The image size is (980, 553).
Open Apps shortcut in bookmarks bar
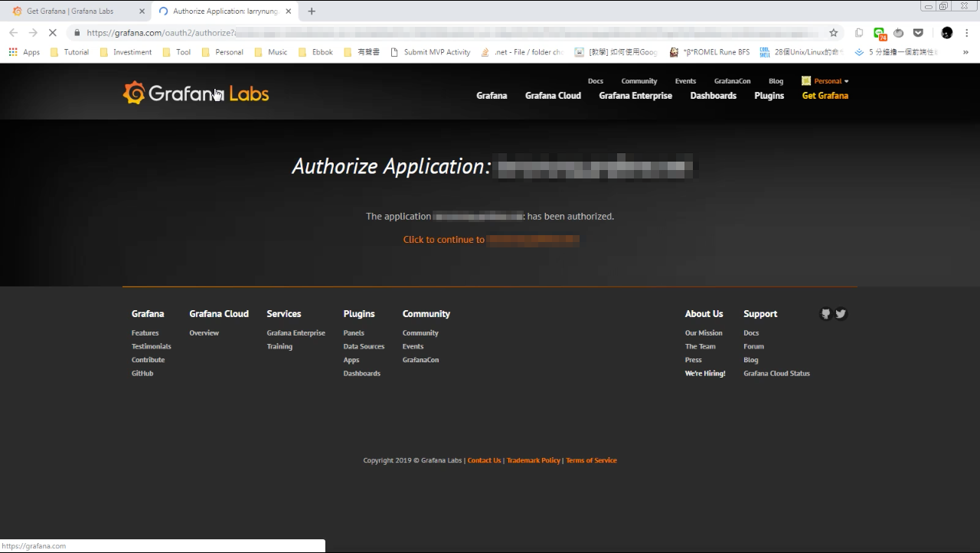tap(24, 52)
